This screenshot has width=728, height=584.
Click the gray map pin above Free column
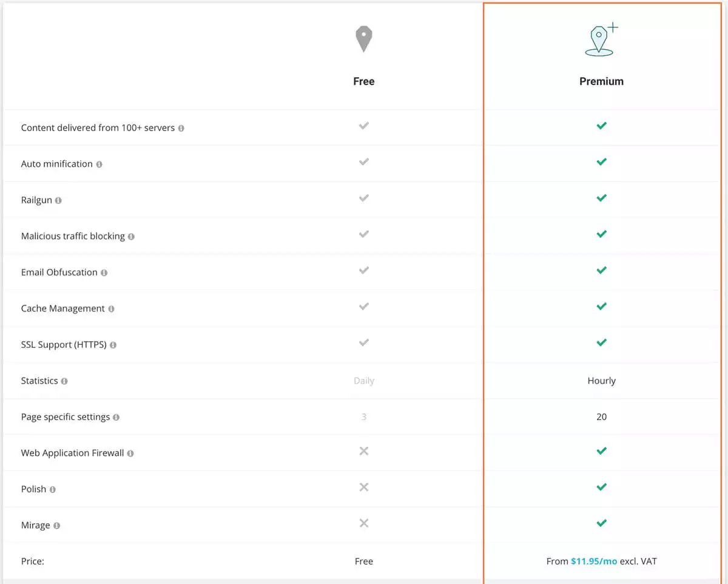(363, 38)
